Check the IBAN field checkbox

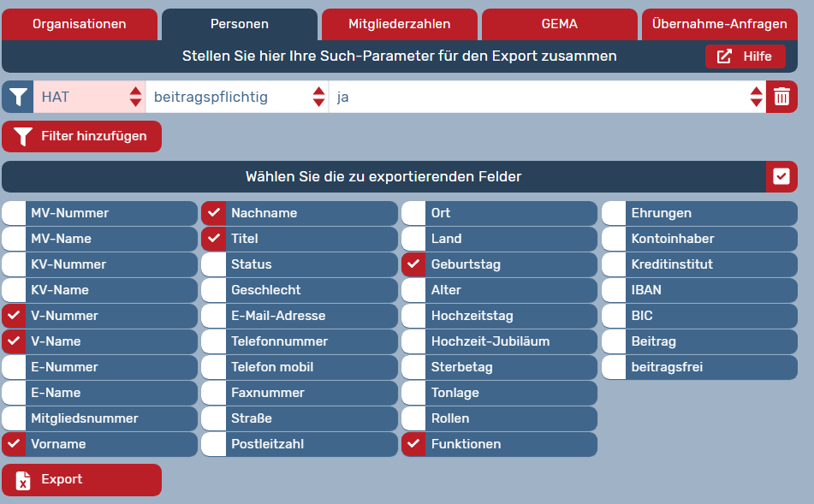pyautogui.click(x=615, y=290)
